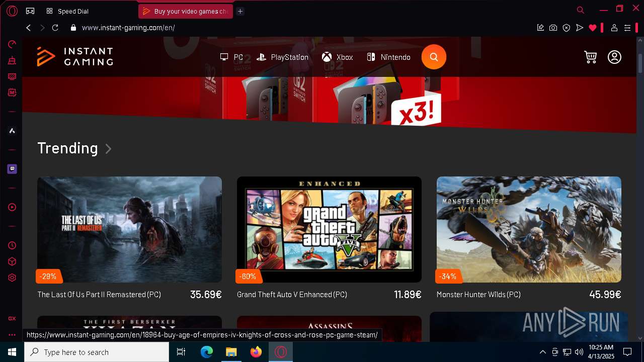Open History clock icon in sidebar
The image size is (644, 362).
point(12,245)
